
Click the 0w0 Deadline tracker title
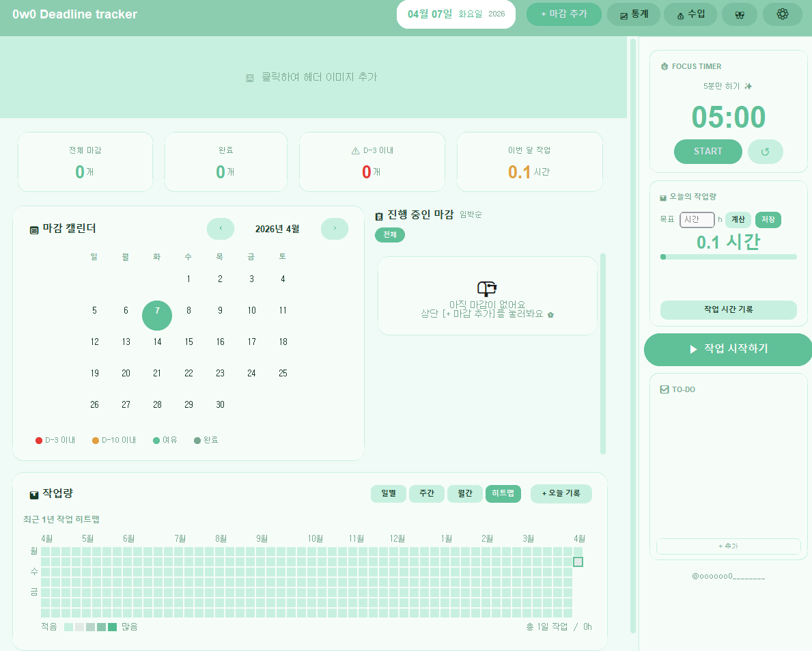[x=74, y=14]
